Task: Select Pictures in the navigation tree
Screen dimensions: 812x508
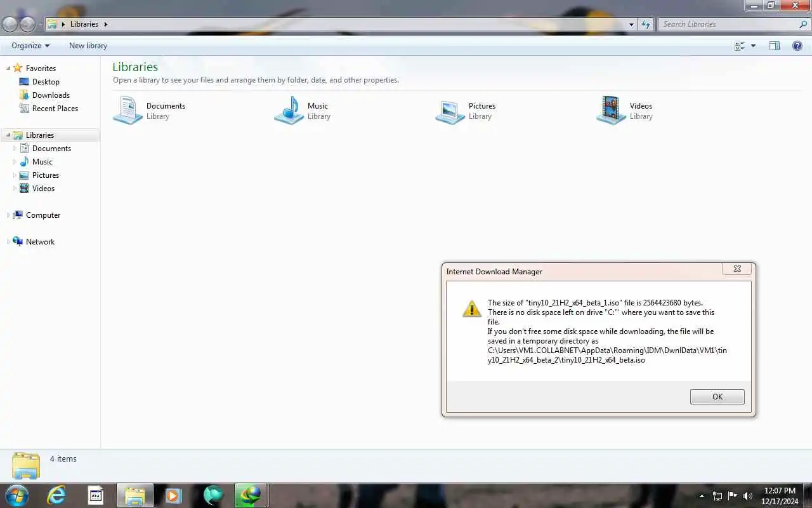Action: (46, 175)
